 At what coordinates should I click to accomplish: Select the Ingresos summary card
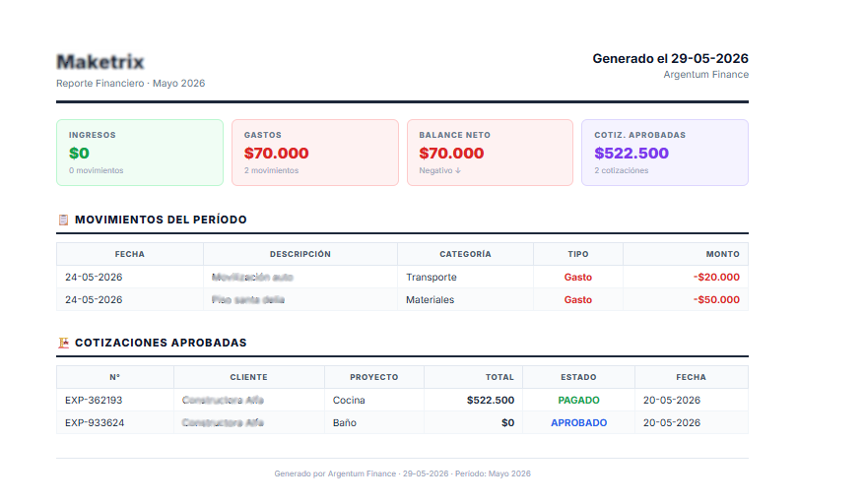[140, 153]
